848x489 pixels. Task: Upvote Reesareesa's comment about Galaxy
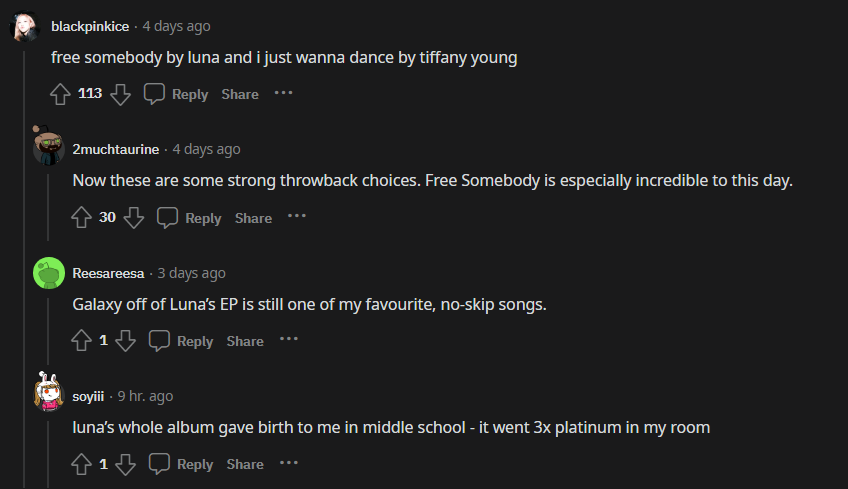pyautogui.click(x=82, y=341)
